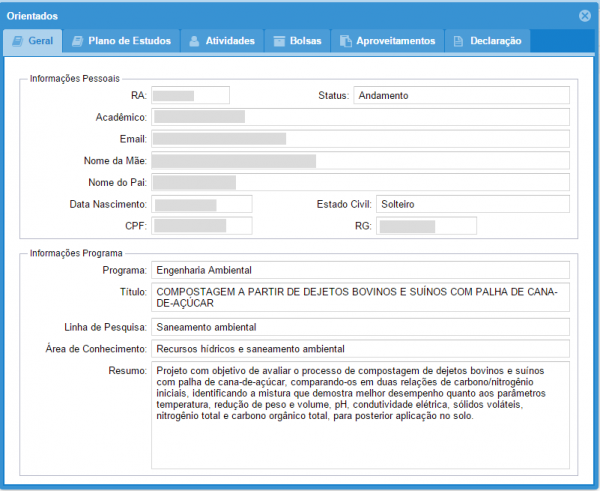Viewport: 600px width, 491px height.
Task: Open the Declaração tab
Action: tap(487, 41)
